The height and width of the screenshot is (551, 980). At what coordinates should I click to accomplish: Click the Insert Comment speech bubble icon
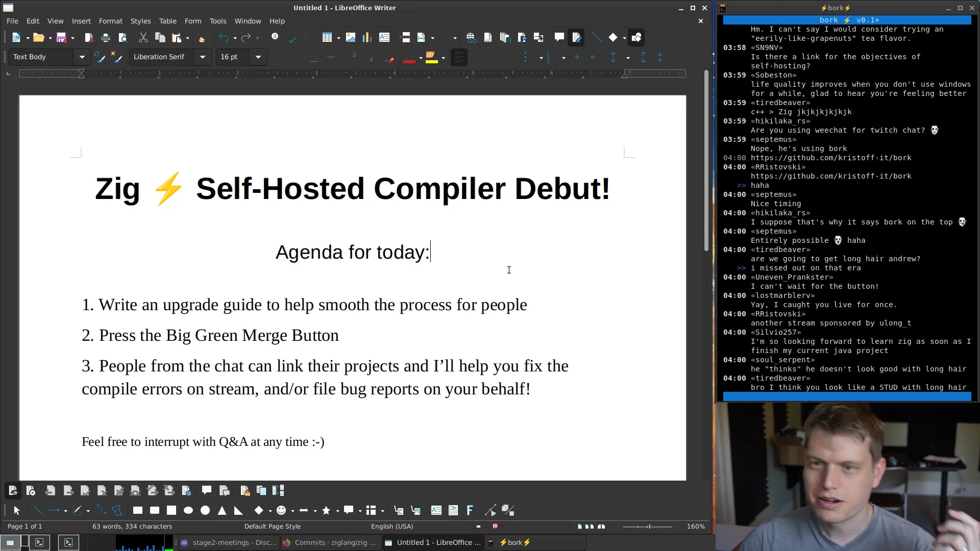(559, 38)
